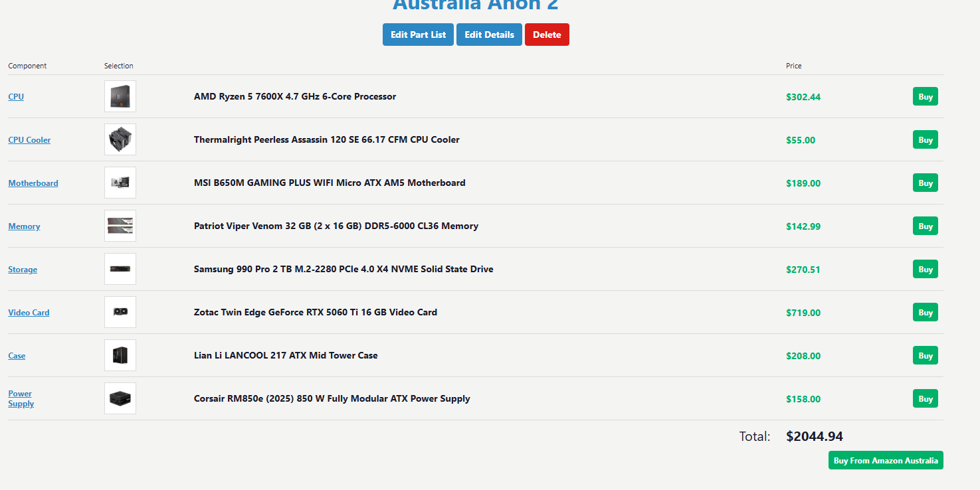Click the Total: label
The width and height of the screenshot is (980, 490).
pos(755,436)
